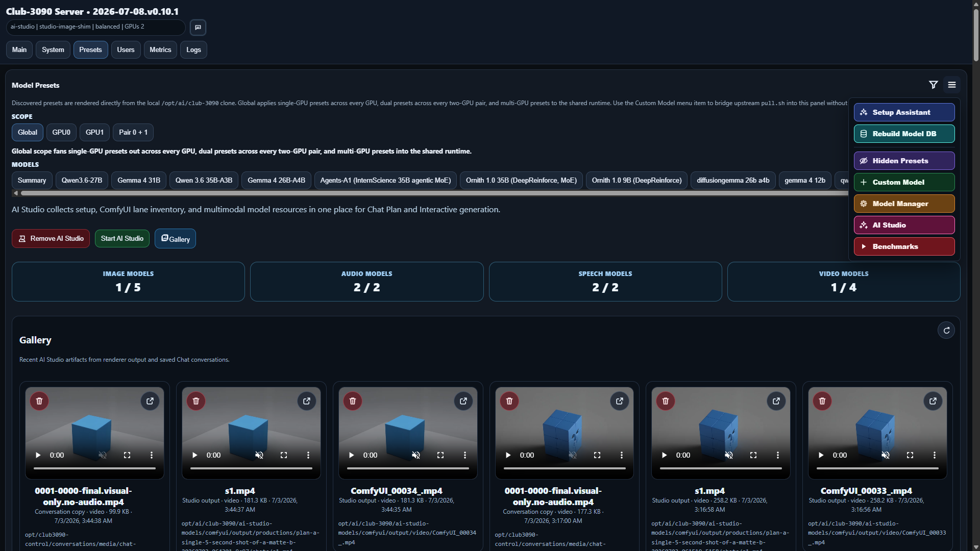Image resolution: width=980 pixels, height=551 pixels.
Task: Open three-dot options on the 99.9 KB conversation copy video
Action: (152, 455)
